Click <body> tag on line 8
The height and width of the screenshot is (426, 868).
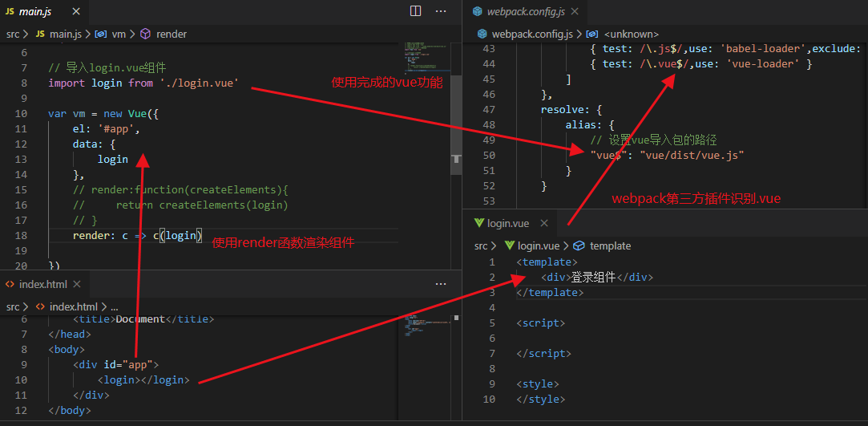pos(67,350)
